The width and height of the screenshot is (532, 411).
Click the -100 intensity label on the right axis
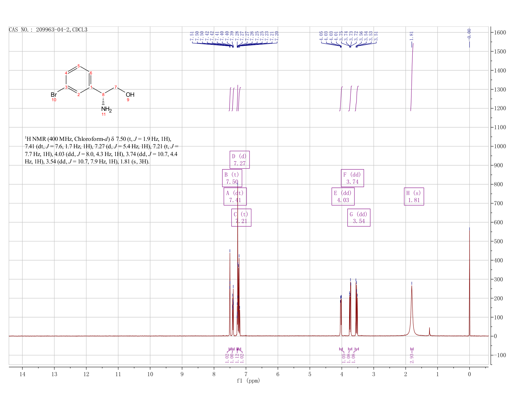click(499, 355)
